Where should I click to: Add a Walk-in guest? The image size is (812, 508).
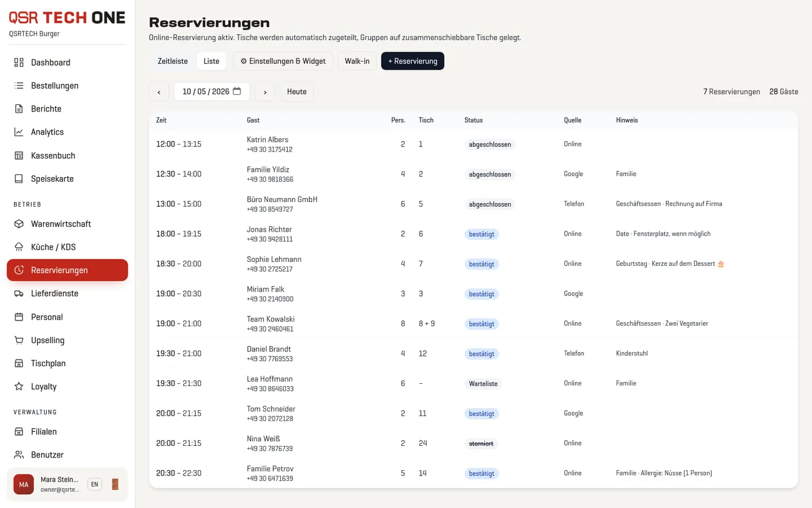(x=357, y=61)
